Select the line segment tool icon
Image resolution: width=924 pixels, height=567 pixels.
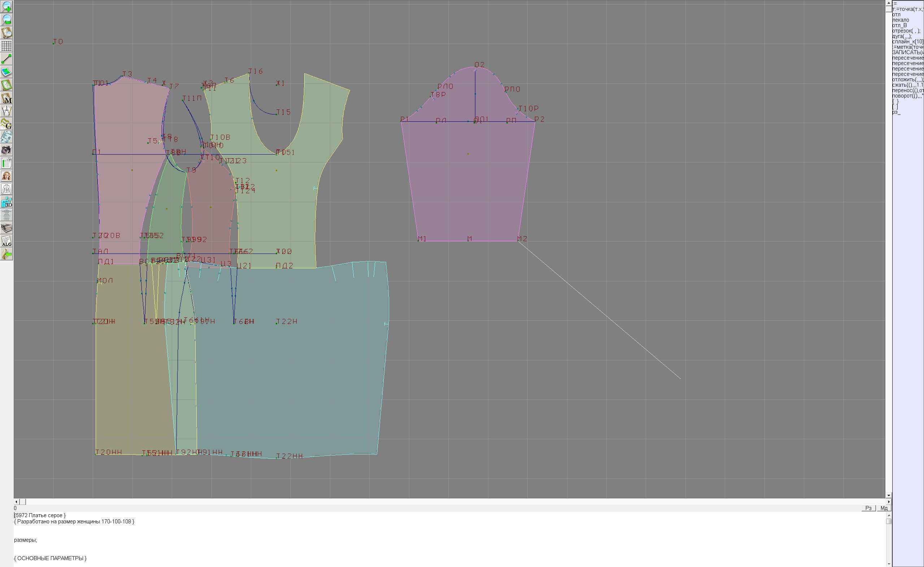(x=6, y=59)
